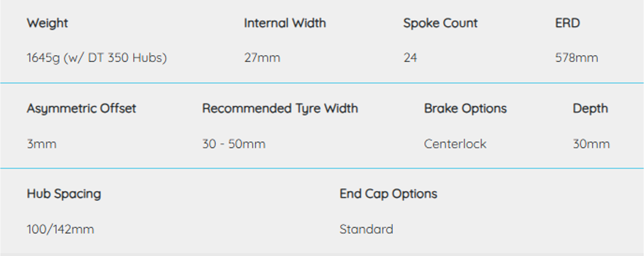Image resolution: width=644 pixels, height=256 pixels.
Task: Select the 3mm offset value
Action: click(42, 144)
